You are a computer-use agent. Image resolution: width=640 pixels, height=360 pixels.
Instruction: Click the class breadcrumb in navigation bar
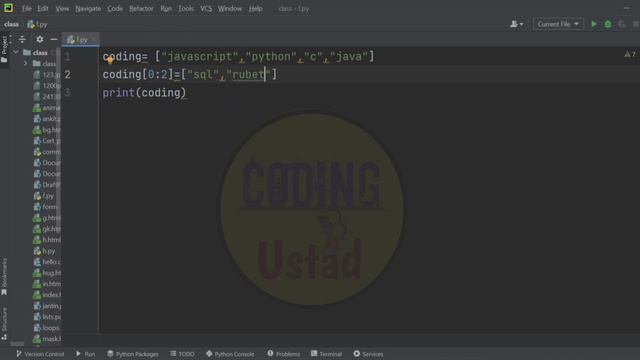(x=11, y=24)
